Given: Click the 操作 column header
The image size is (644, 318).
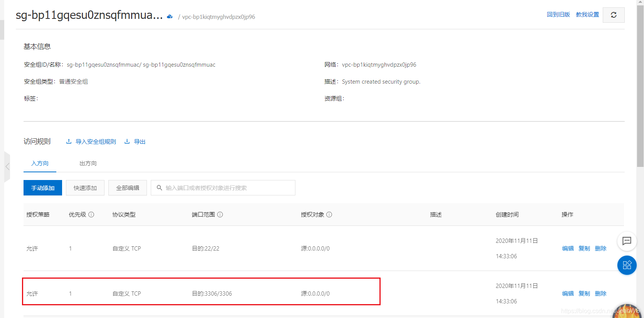Looking at the screenshot, I should coord(567,215).
